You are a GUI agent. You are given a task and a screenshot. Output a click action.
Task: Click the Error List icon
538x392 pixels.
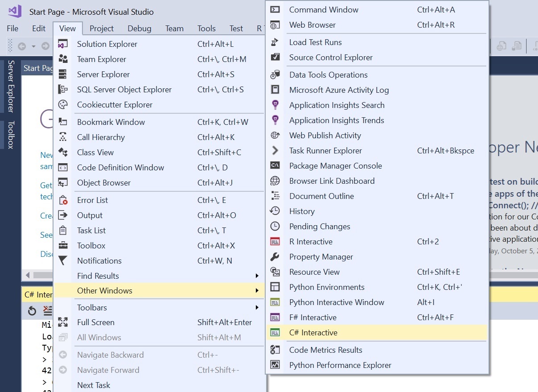coord(63,200)
